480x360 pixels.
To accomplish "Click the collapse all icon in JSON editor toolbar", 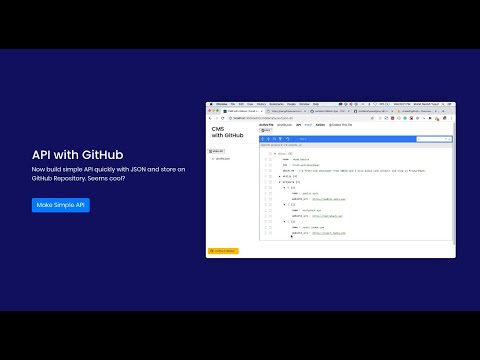I will click(x=268, y=139).
